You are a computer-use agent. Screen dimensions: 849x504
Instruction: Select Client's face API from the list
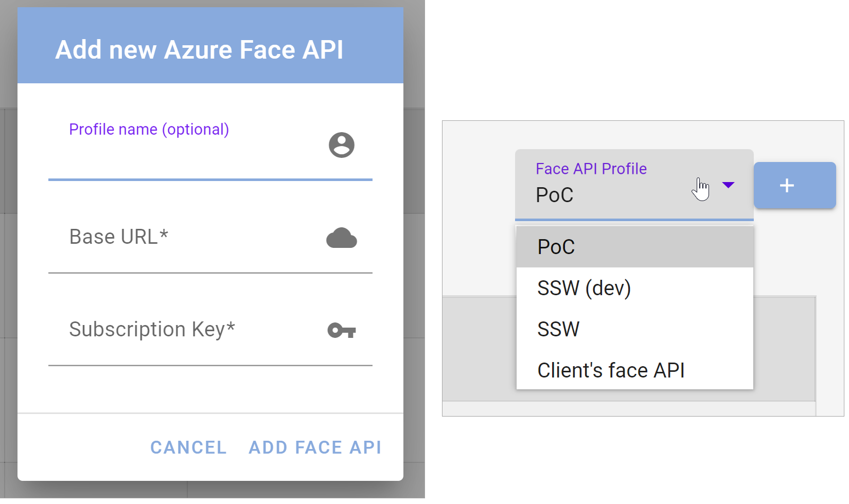(x=635, y=370)
